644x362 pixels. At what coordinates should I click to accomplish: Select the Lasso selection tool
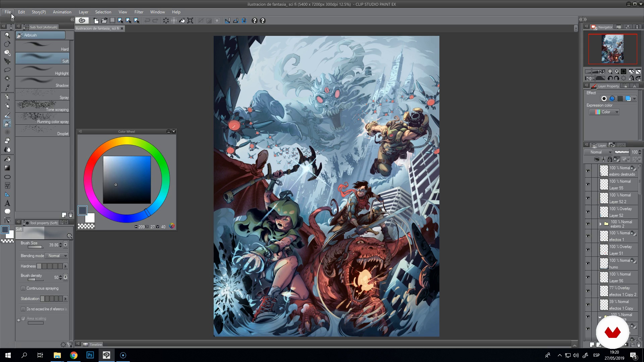click(x=7, y=70)
